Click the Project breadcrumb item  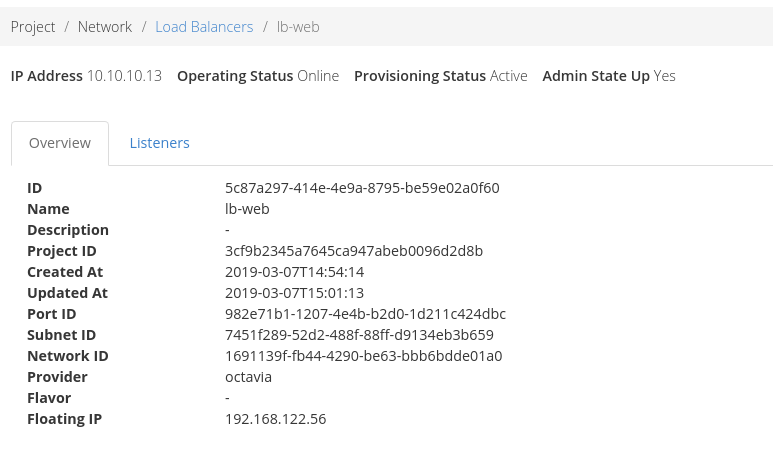[33, 27]
